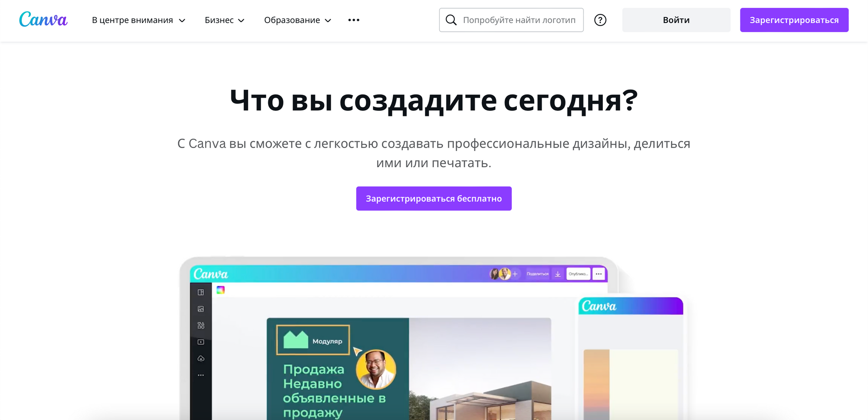The width and height of the screenshot is (868, 420).
Task: Select the video play icon in preview sidebar
Action: 201,342
